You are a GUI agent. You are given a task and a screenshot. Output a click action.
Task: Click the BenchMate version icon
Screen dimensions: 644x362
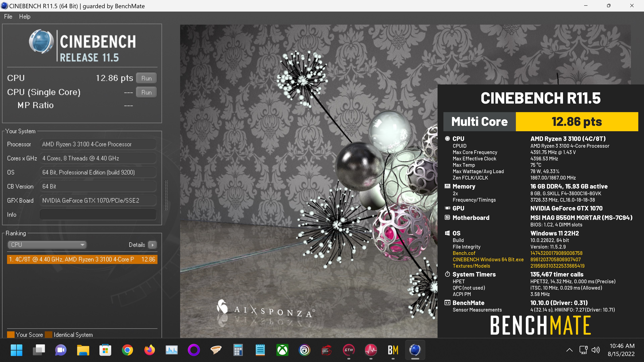pyautogui.click(x=447, y=303)
